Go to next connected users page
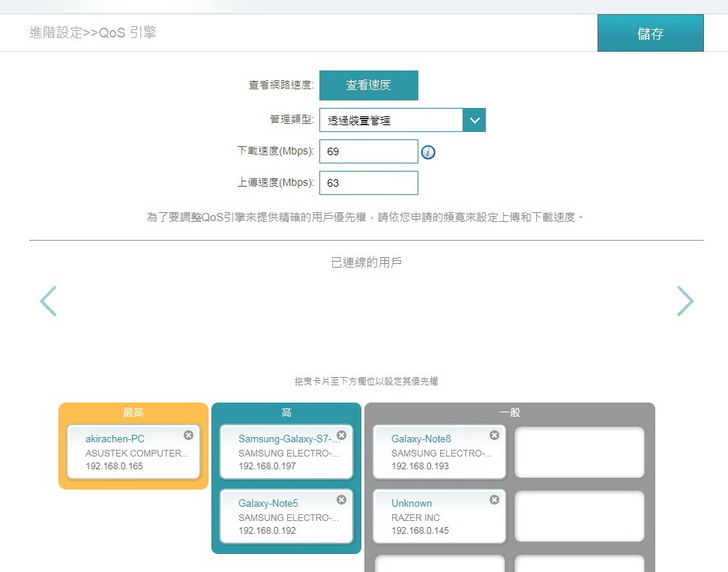The width and height of the screenshot is (728, 572). [x=684, y=301]
